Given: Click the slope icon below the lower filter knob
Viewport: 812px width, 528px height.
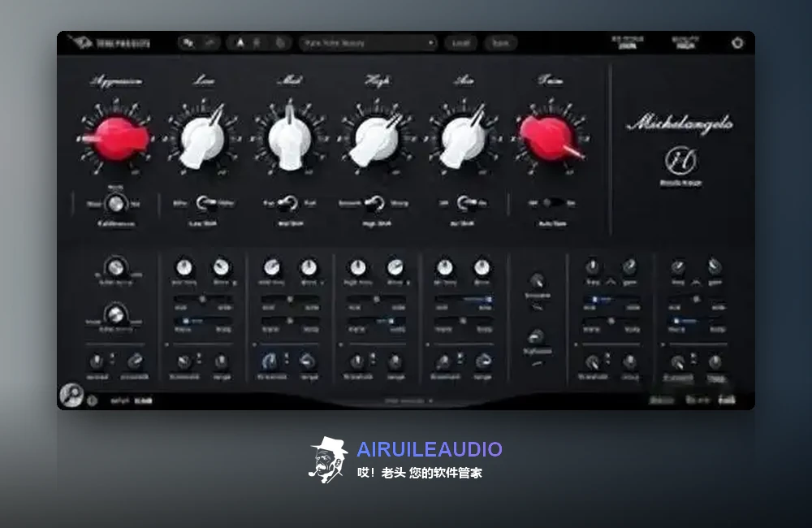Looking at the screenshot, I should [537, 363].
